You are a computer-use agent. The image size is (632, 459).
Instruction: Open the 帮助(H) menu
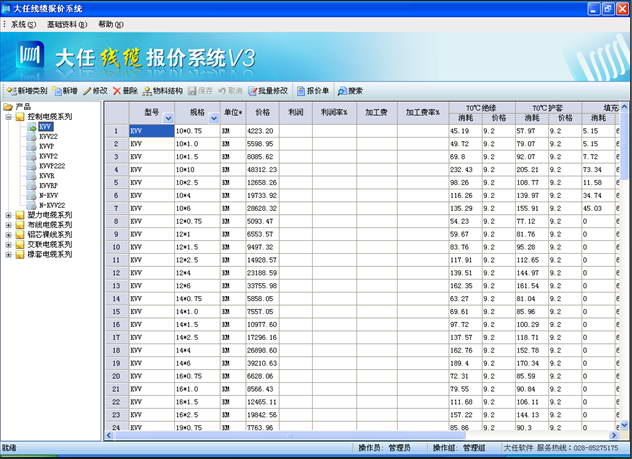point(111,25)
